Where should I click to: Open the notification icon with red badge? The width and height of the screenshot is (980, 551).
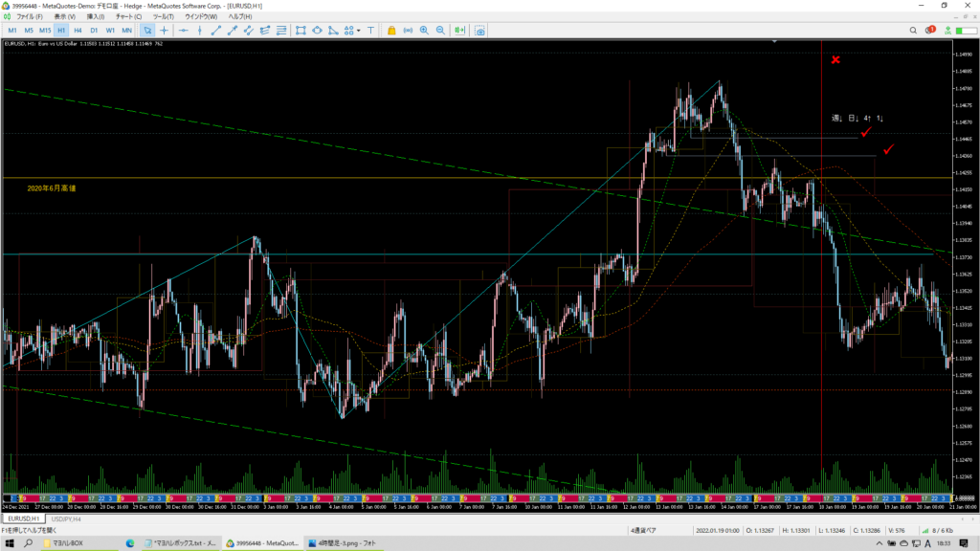point(928,31)
